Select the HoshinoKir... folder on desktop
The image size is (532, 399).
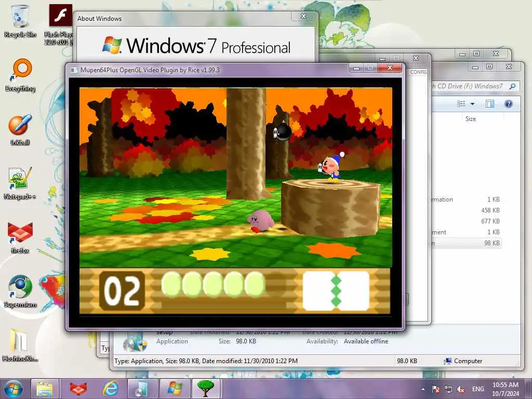[x=20, y=345]
